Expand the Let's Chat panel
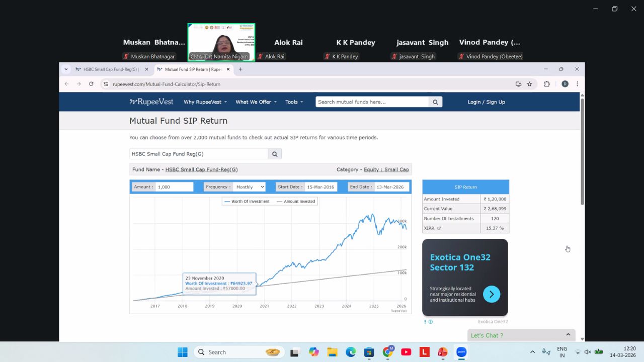This screenshot has width=644, height=362. coord(521,335)
